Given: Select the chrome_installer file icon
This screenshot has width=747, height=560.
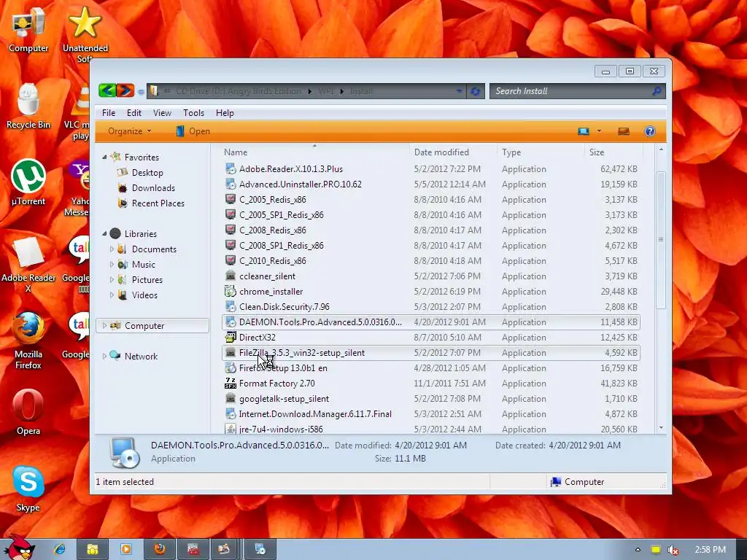Looking at the screenshot, I should [x=231, y=292].
